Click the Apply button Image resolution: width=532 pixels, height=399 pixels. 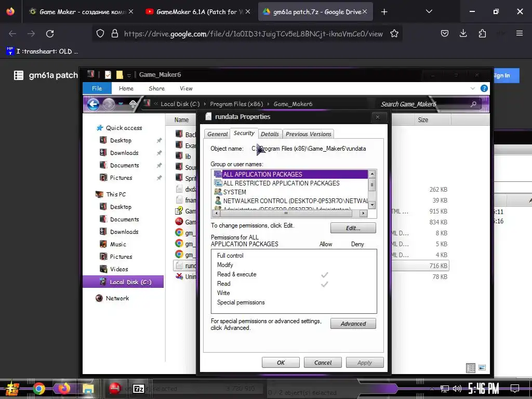365,362
